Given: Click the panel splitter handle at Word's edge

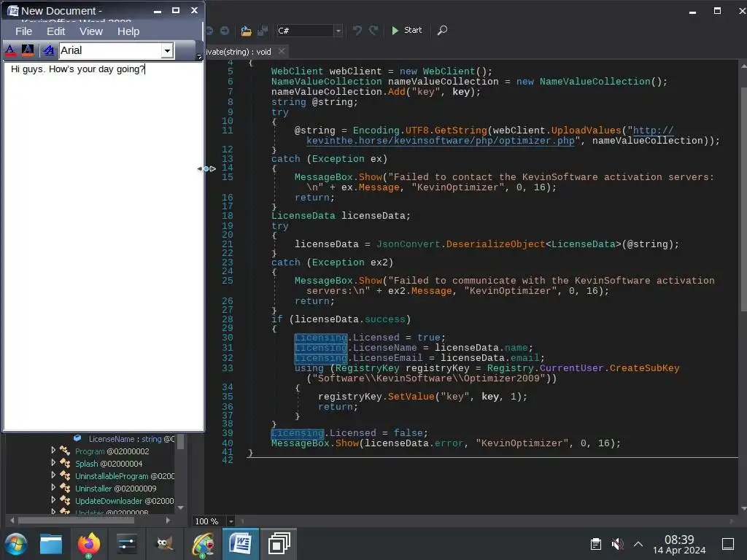Looking at the screenshot, I should point(206,168).
